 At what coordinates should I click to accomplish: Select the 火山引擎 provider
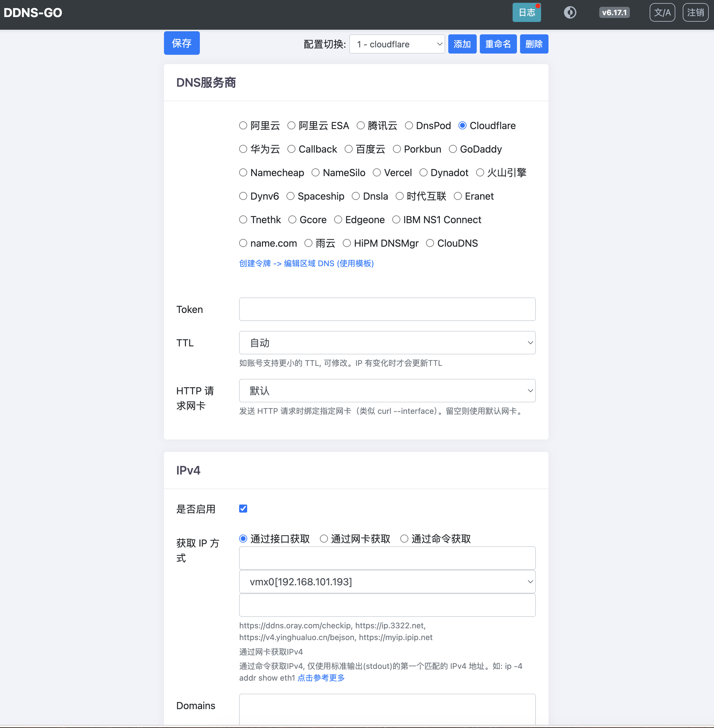pyautogui.click(x=480, y=173)
